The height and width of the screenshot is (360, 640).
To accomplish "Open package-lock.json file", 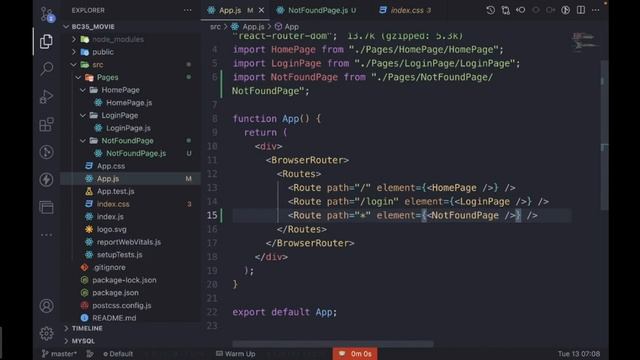I will [124, 280].
